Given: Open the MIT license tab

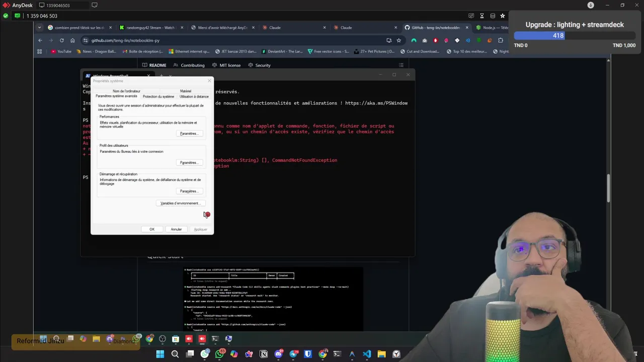Looking at the screenshot, I should pos(226,65).
